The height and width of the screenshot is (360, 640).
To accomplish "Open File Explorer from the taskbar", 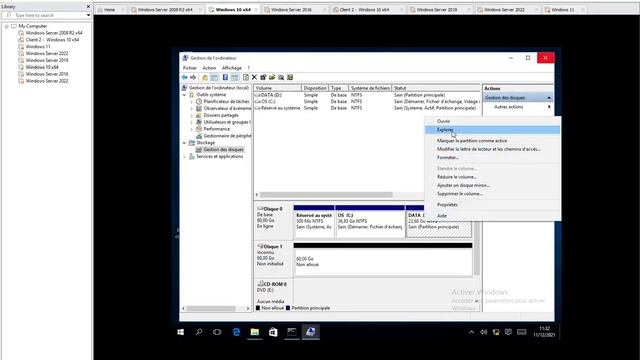I will 255,332.
